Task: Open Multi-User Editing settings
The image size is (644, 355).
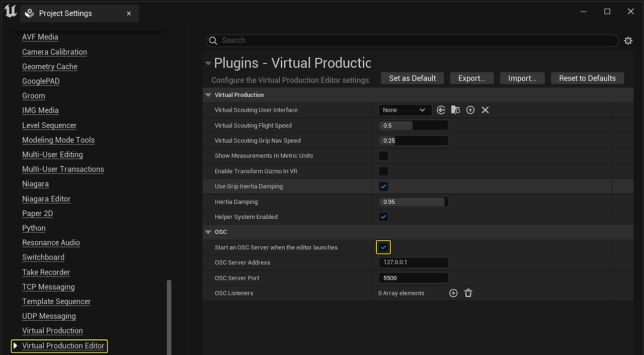Action: [x=52, y=154]
